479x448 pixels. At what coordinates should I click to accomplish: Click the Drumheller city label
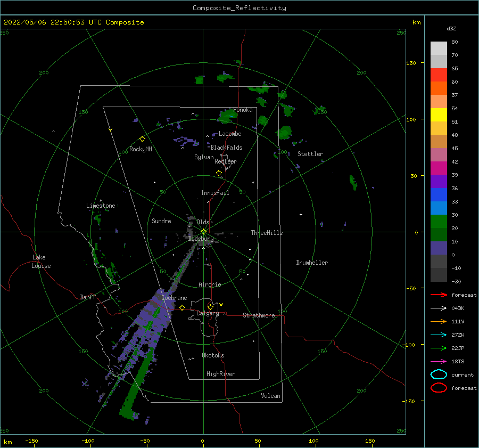312,263
